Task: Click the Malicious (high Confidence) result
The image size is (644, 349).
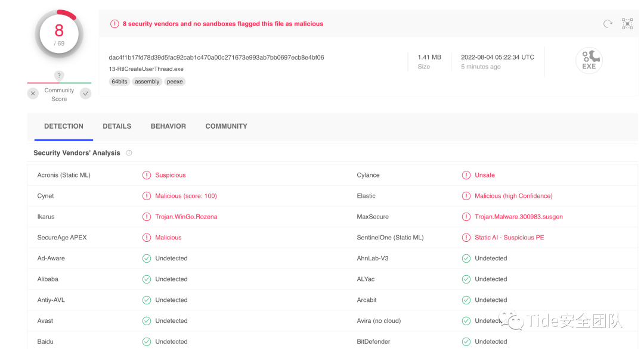Action: click(513, 196)
